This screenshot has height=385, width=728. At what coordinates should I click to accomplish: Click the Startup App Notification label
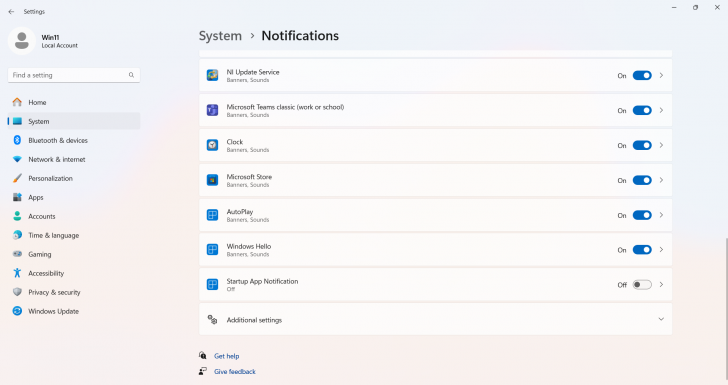pos(262,281)
